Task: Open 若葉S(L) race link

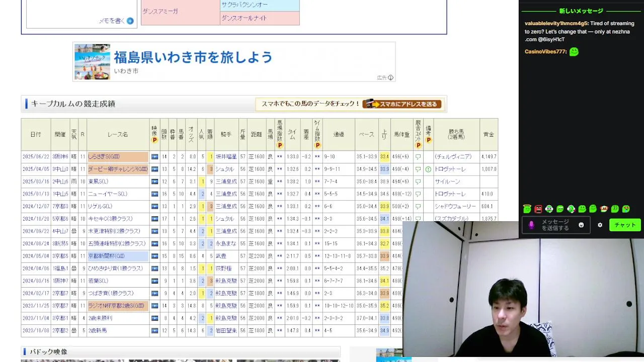Action: click(x=99, y=281)
